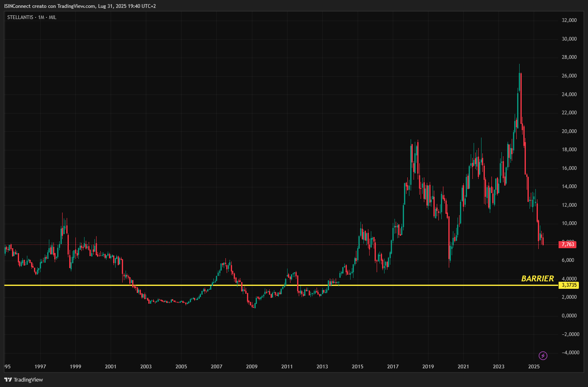Click the yellow 3,3735 price label

(569, 285)
